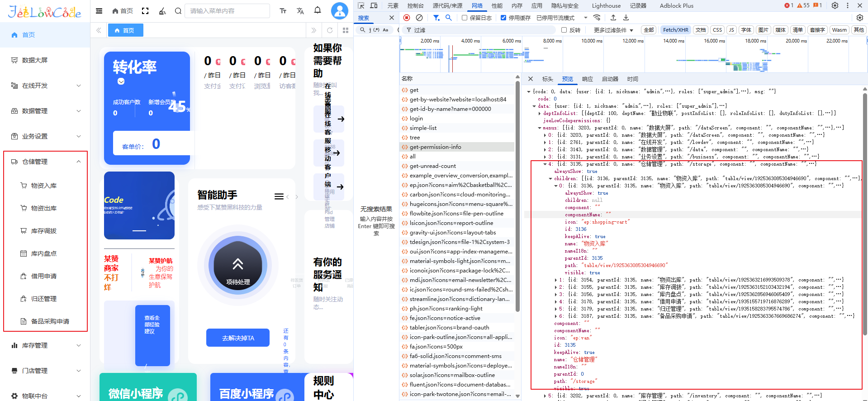Refresh the current page tab

point(330,30)
